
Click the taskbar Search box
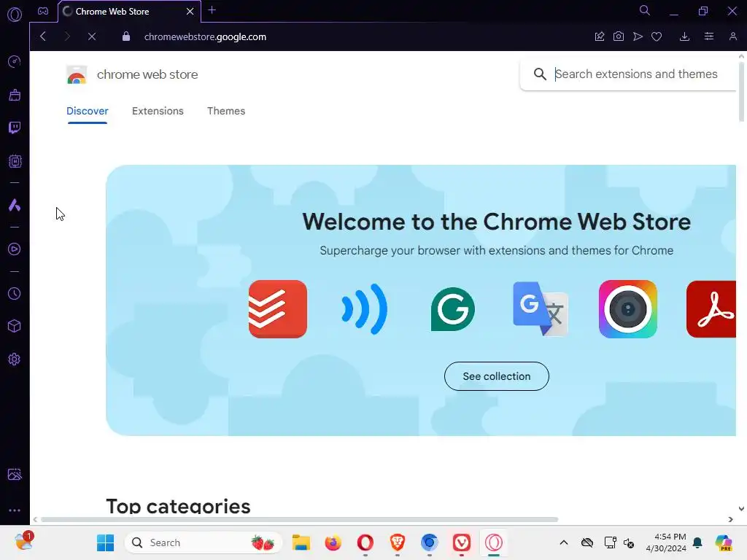point(204,542)
